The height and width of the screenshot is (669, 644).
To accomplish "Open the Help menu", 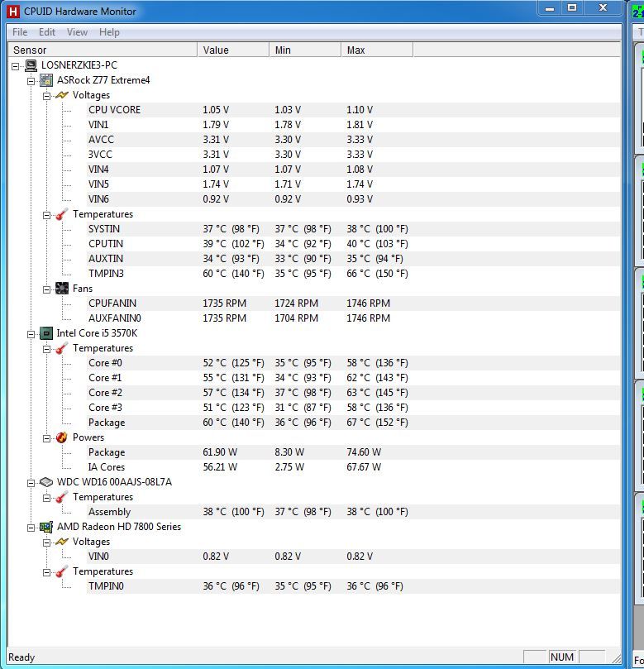I will tap(109, 32).
